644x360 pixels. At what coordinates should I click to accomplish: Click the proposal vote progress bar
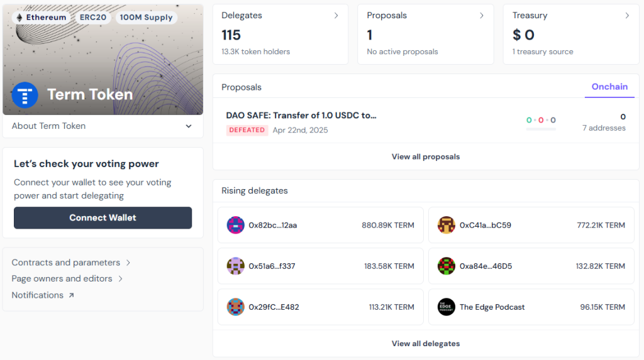point(541,129)
